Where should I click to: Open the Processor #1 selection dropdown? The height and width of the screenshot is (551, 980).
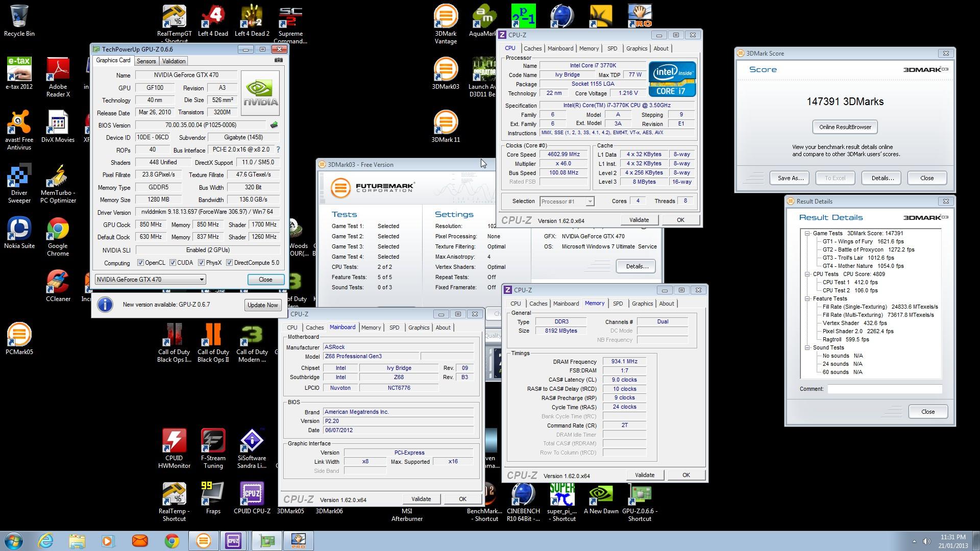[567, 202]
